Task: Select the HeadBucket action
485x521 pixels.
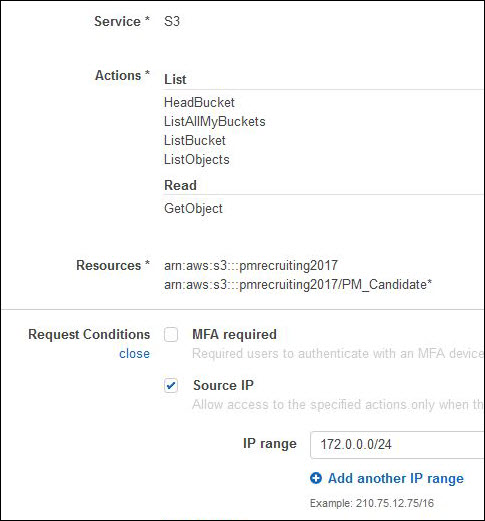Action: coord(199,102)
